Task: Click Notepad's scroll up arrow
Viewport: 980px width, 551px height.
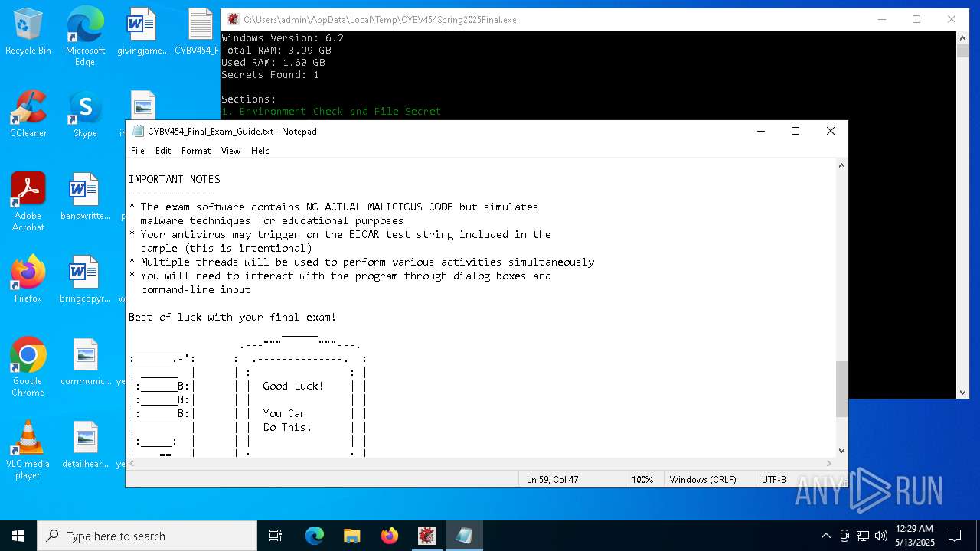Action: pos(841,165)
